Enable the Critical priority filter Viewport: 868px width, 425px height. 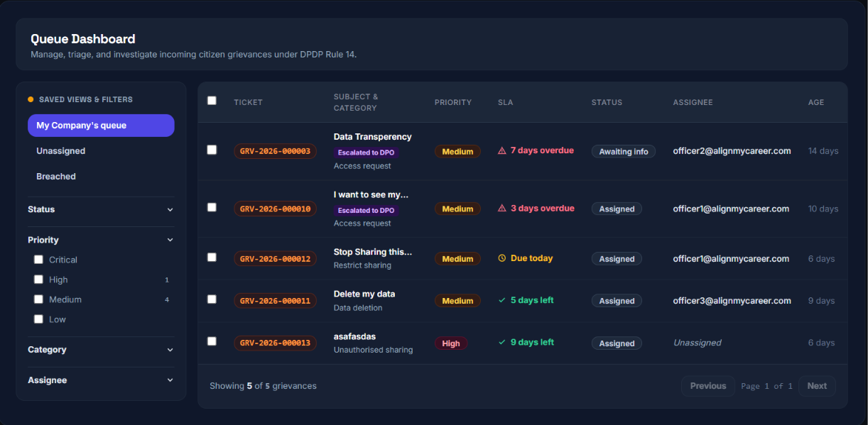(38, 260)
